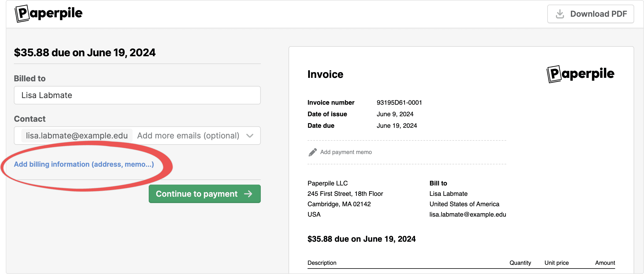This screenshot has width=644, height=274.
Task: Click the download arrow icon
Action: tap(560, 14)
